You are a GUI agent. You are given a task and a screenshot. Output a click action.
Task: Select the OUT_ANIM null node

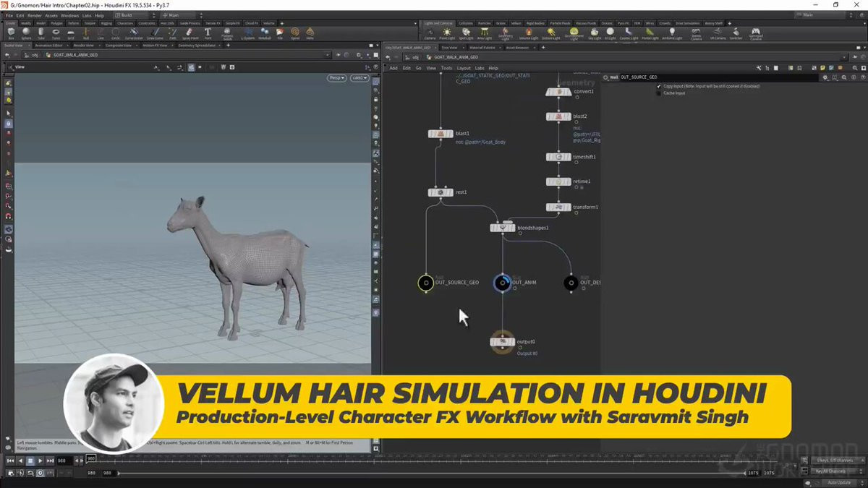[x=503, y=283]
